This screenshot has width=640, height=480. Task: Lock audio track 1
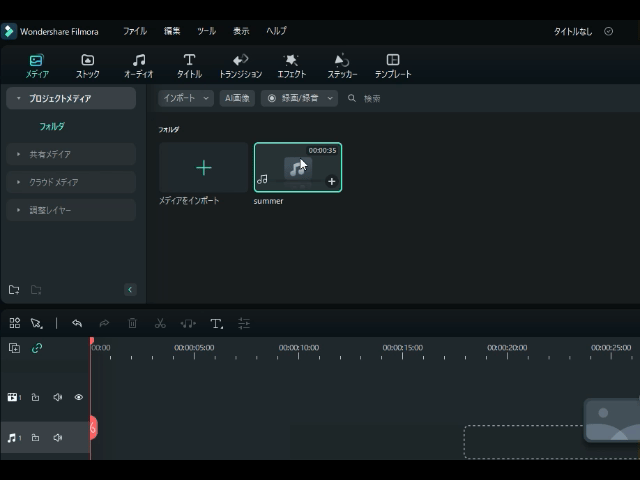click(x=36, y=438)
